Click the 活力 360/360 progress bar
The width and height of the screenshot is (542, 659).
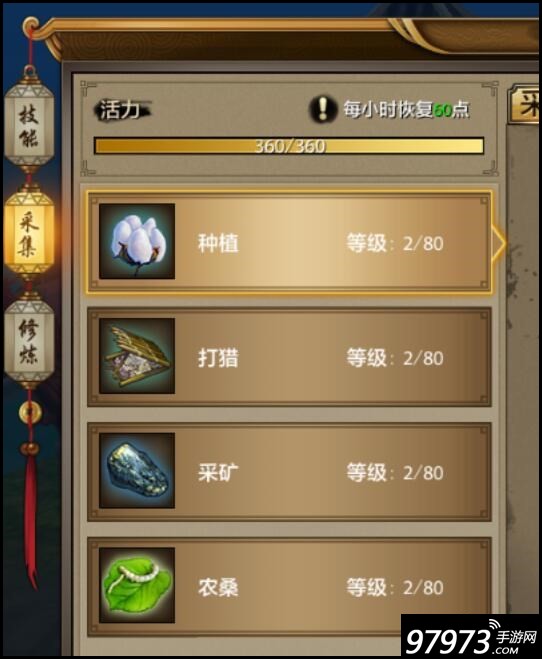[x=289, y=146]
